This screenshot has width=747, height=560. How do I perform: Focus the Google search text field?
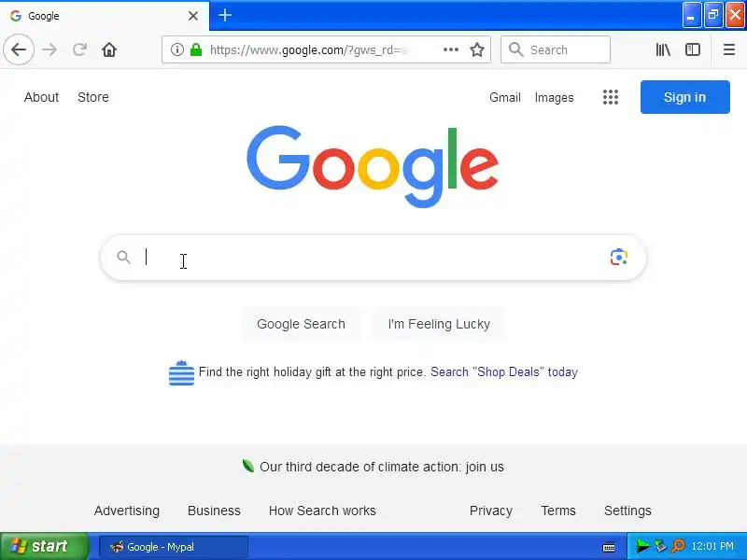pyautogui.click(x=373, y=258)
